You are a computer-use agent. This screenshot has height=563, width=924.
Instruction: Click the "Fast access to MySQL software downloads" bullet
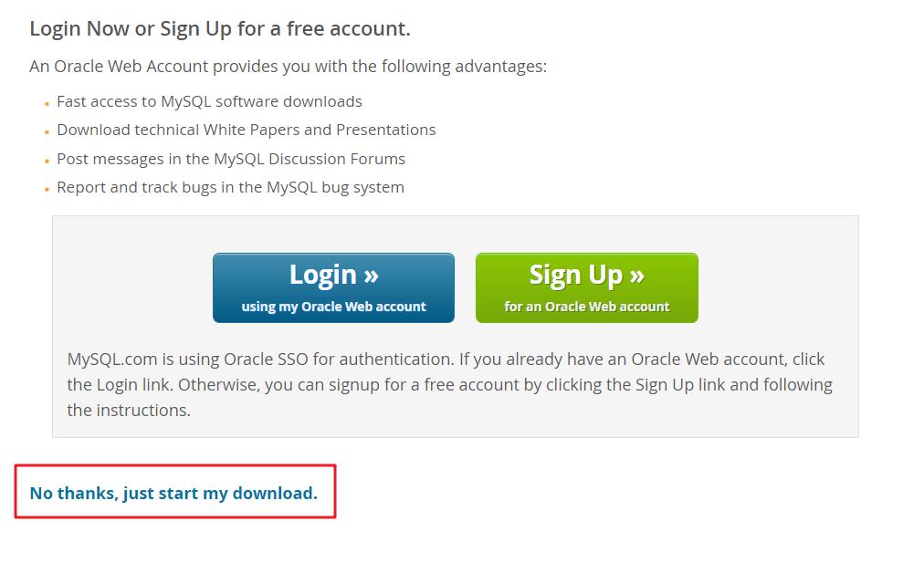coord(209,101)
